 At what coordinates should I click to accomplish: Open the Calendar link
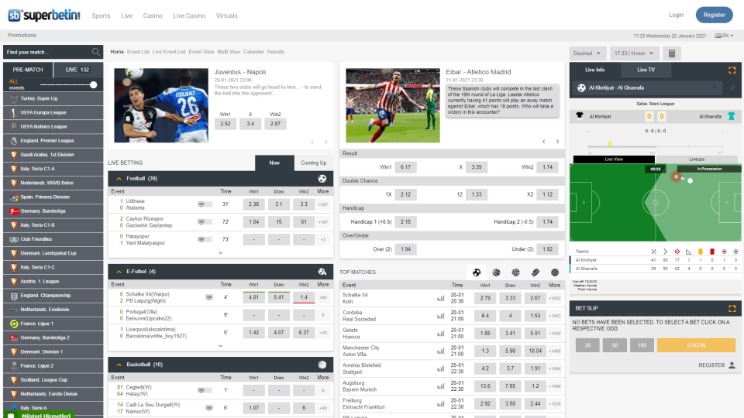[253, 52]
